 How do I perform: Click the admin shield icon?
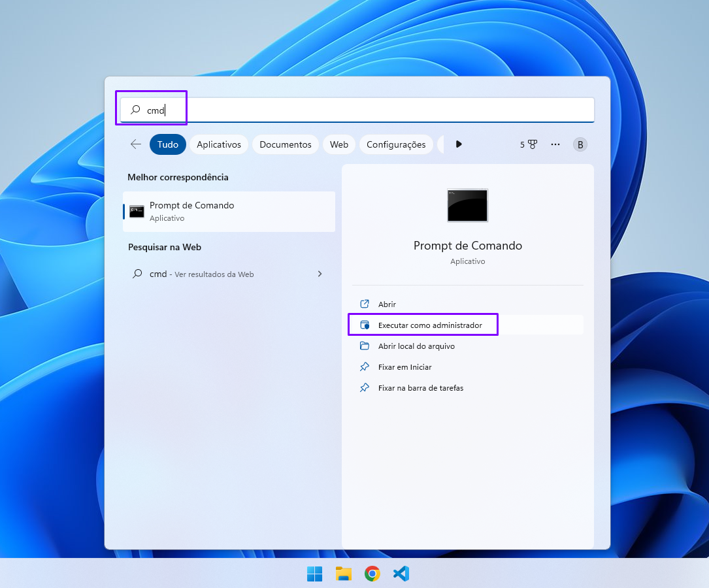[365, 325]
